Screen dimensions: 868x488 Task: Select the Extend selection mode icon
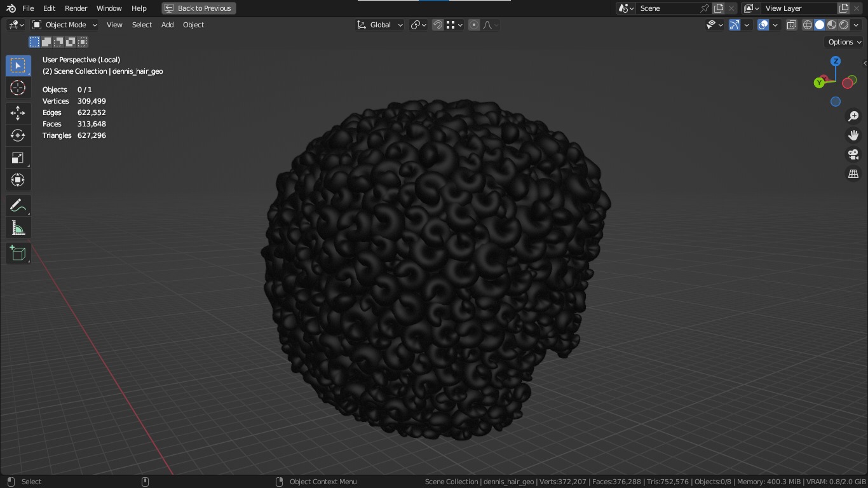pyautogui.click(x=46, y=42)
